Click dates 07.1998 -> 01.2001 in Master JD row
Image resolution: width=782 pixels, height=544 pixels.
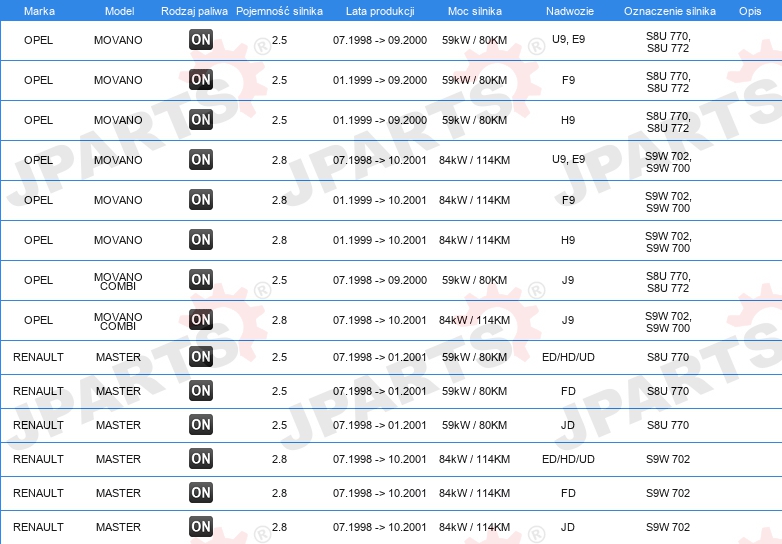[x=380, y=425]
